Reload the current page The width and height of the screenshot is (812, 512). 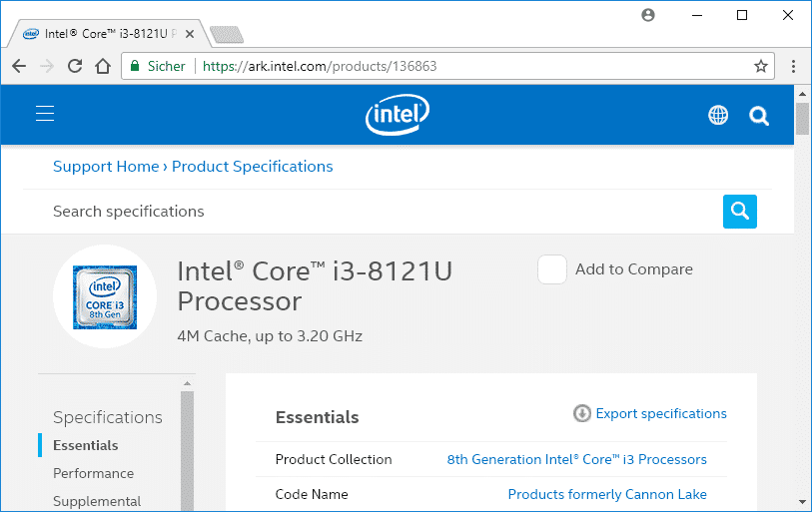coord(75,66)
